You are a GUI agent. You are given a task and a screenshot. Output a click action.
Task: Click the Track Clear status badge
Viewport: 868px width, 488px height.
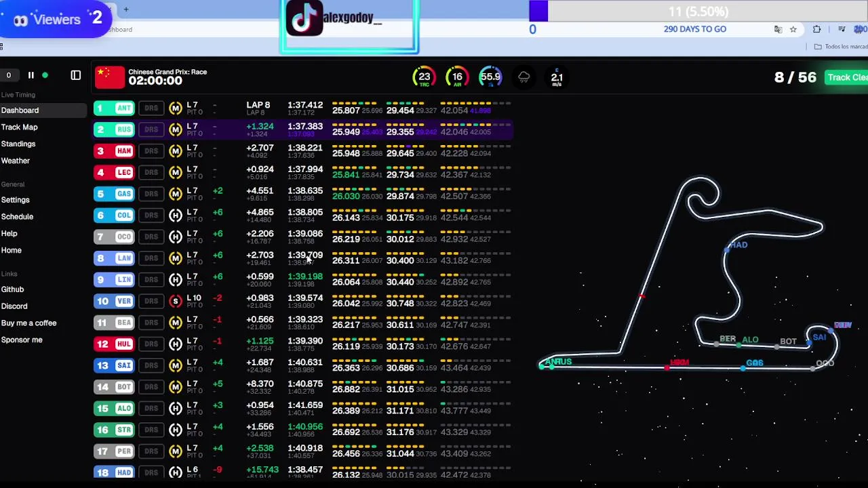(x=846, y=77)
